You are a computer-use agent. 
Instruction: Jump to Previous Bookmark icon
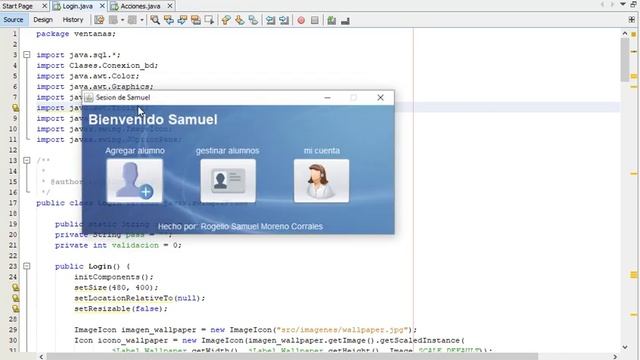point(226,20)
